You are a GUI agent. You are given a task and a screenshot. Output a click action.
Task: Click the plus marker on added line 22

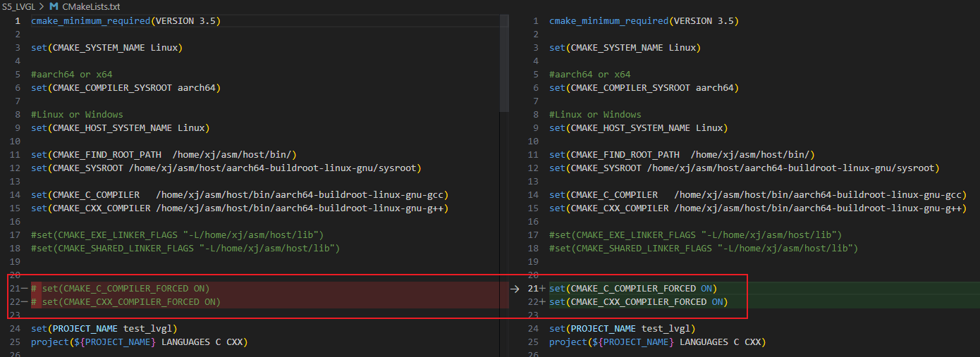(542, 302)
